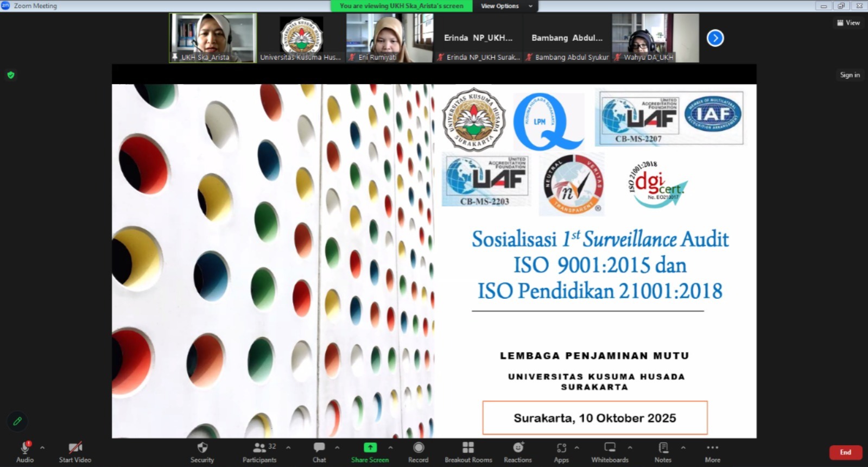868x467 pixels.
Task: Turn on camera with Start Video
Action: tap(75, 452)
